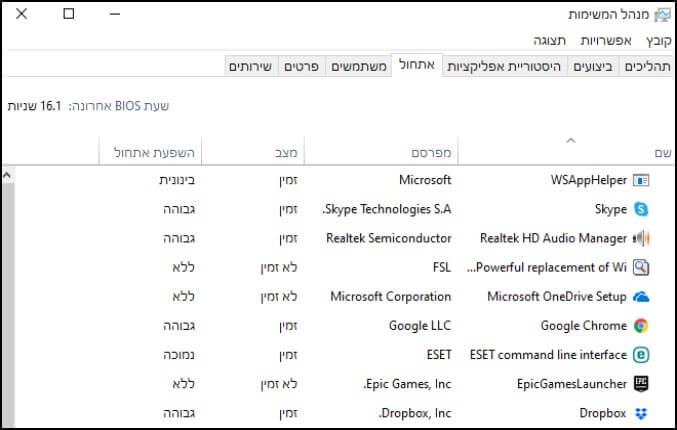Viewport: 677px width, 430px height.
Task: Click the Google LLC publisher cell
Action: click(420, 326)
